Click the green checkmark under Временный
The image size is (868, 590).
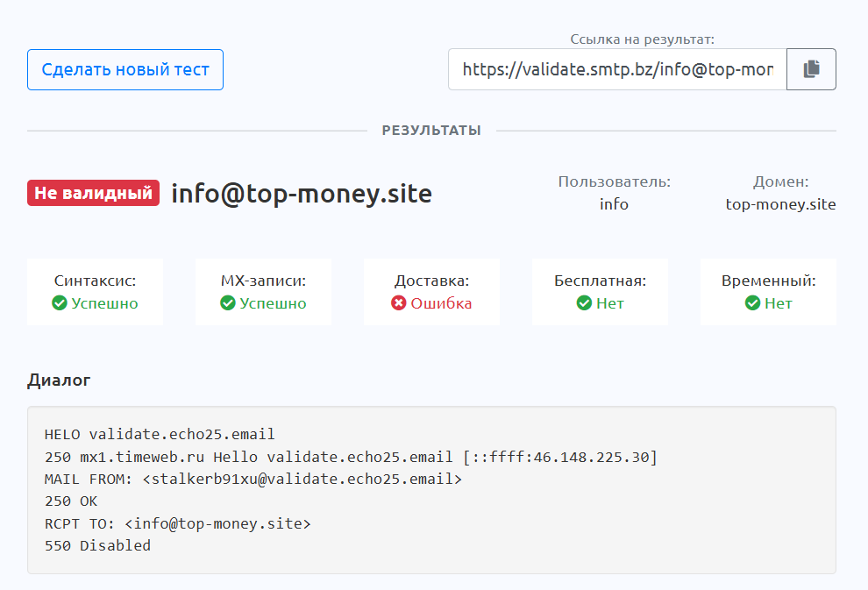point(752,303)
